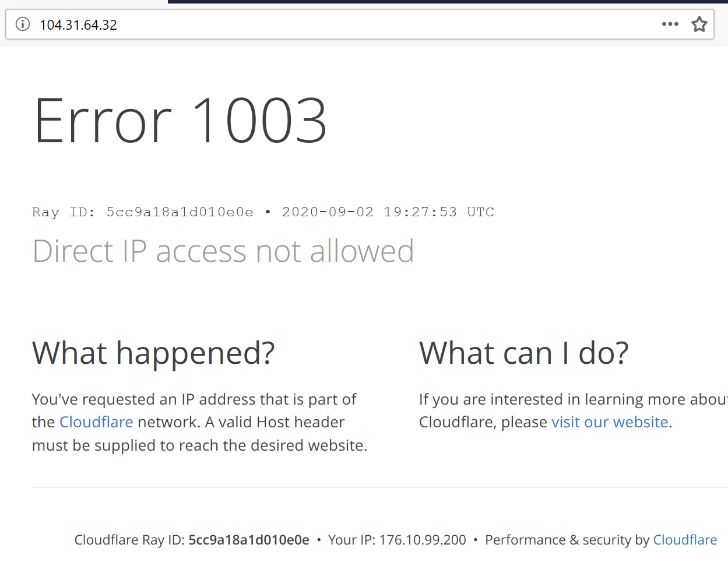Open Cloudflare link in What happened paragraph
The width and height of the screenshot is (728, 569).
click(x=96, y=422)
